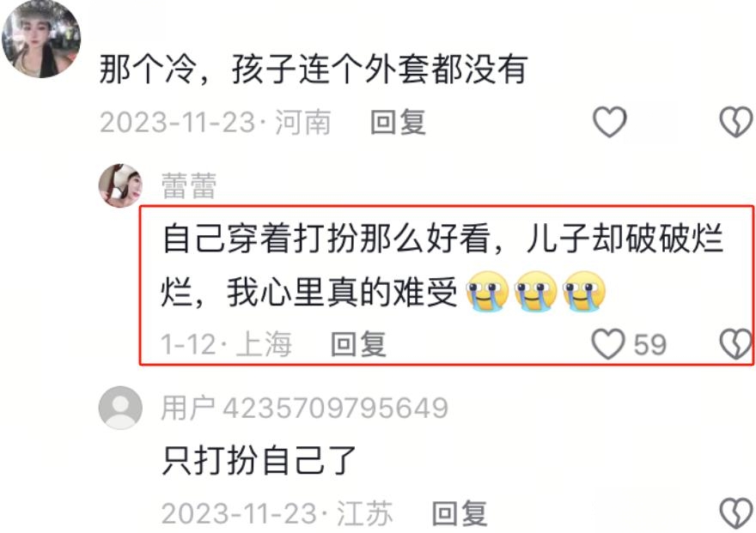Tap the 2023-11-23 · 河南 timestamp
This screenshot has width=756, height=533.
click(x=216, y=122)
